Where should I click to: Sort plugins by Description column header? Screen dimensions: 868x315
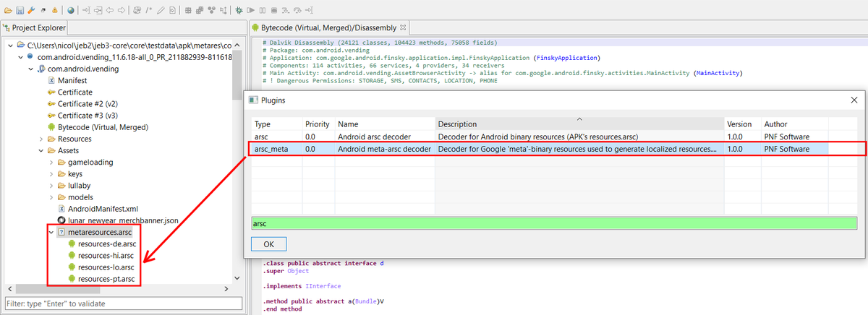(x=579, y=124)
